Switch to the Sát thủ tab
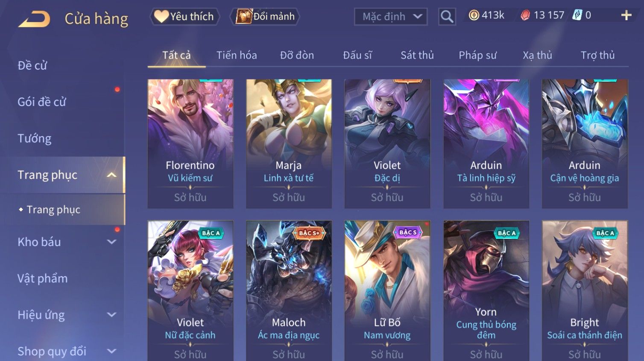 [x=417, y=55]
